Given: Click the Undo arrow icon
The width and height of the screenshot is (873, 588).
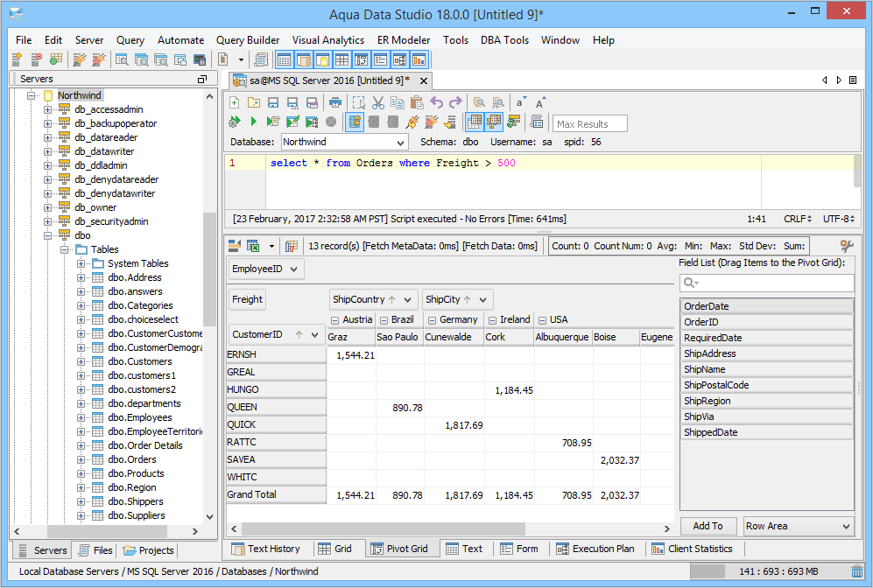Looking at the screenshot, I should [x=436, y=103].
